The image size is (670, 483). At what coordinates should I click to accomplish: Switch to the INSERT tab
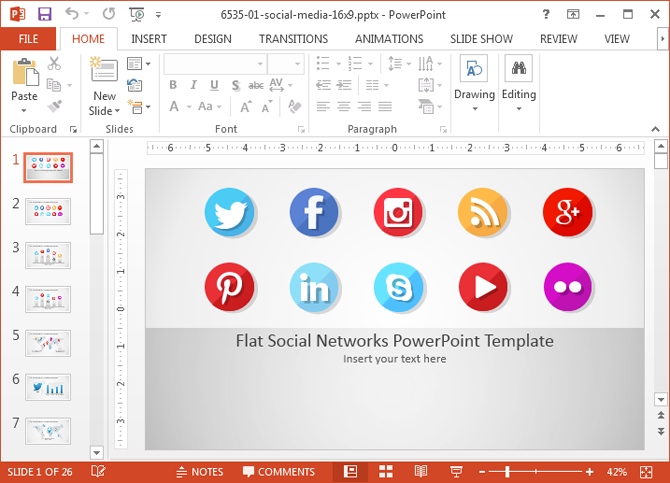point(149,39)
